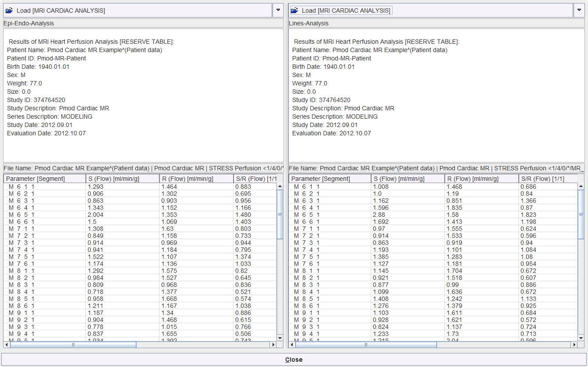Click Study ID line in Lines-Analysis text

321,100
